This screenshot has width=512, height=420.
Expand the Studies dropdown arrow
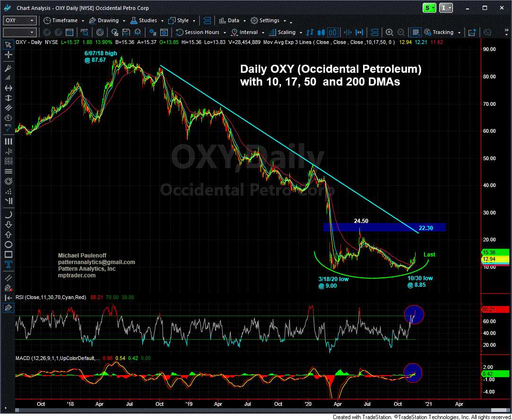[162, 21]
